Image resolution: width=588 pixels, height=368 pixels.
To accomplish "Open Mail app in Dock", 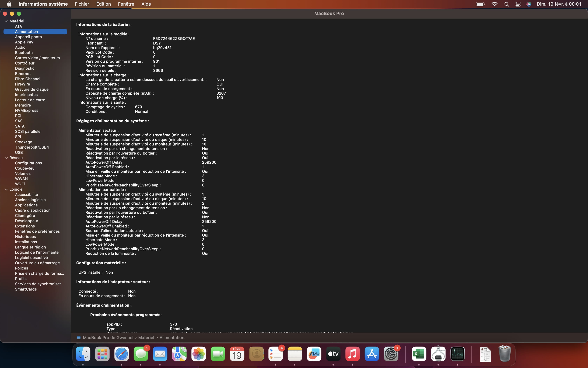I will [x=160, y=354].
